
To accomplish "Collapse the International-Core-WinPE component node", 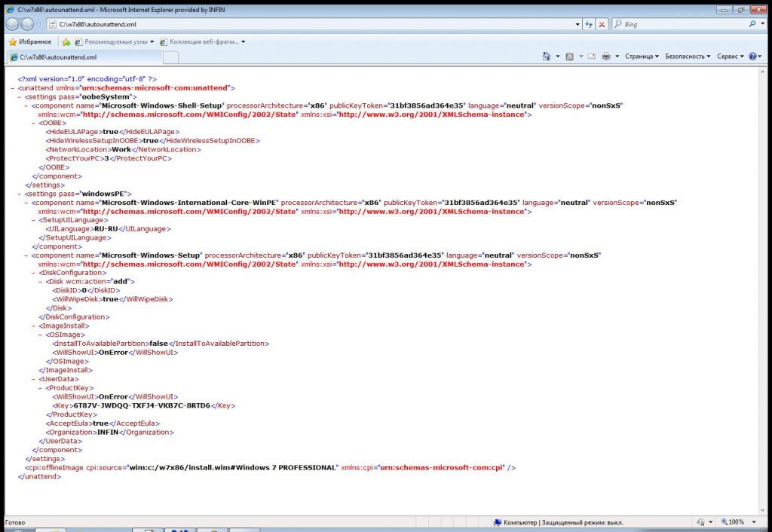I will point(26,203).
